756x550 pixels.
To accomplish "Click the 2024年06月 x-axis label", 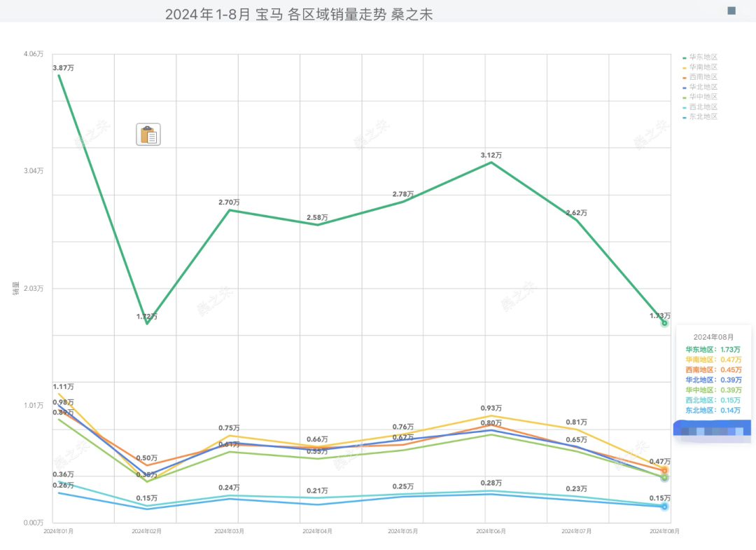I will point(491,532).
